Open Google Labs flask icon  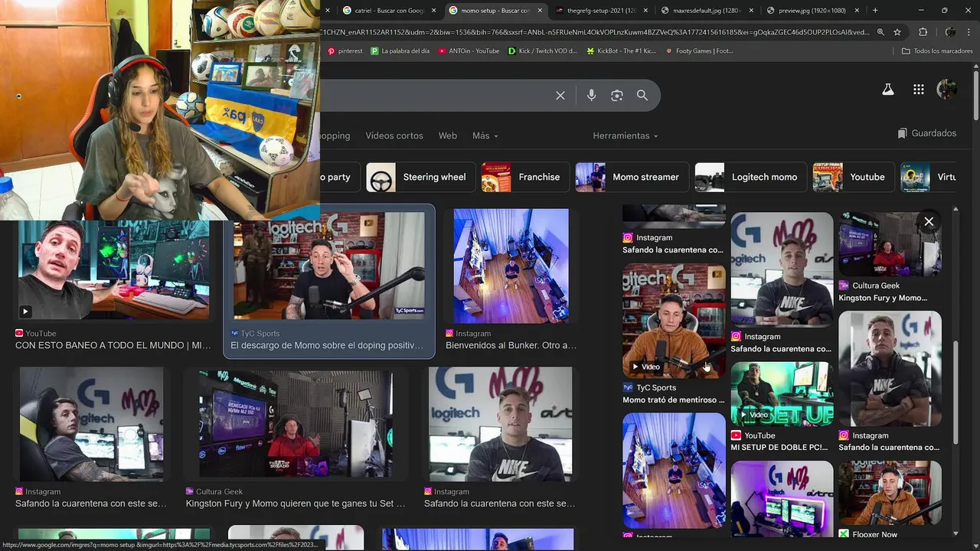888,90
